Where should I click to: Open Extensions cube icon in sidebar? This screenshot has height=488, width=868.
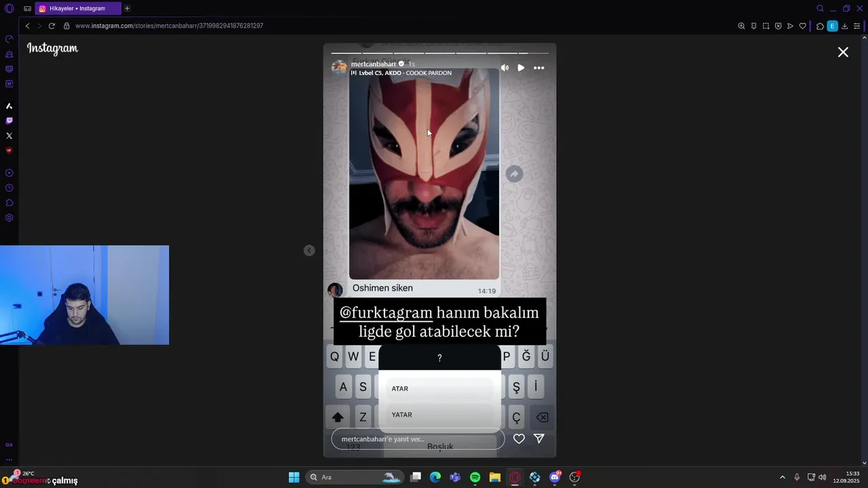[x=9, y=203]
